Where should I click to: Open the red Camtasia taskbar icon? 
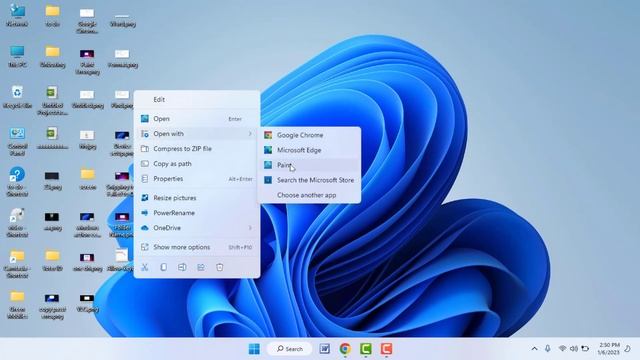tap(386, 349)
